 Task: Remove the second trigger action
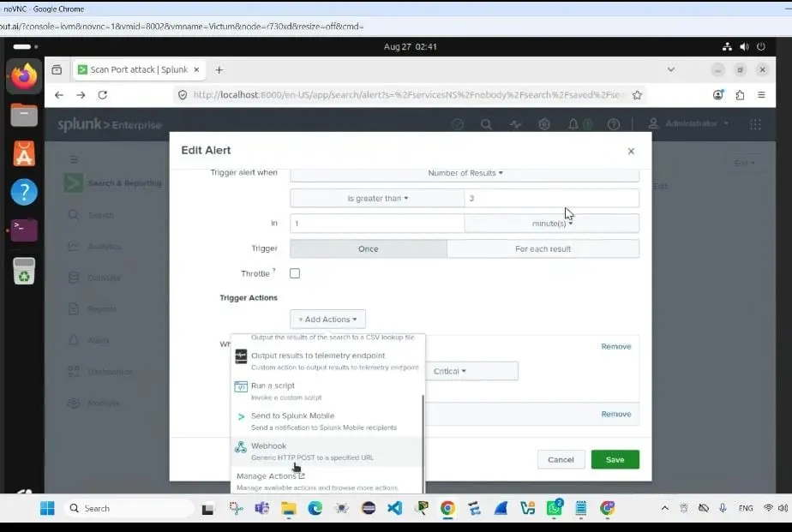(615, 414)
